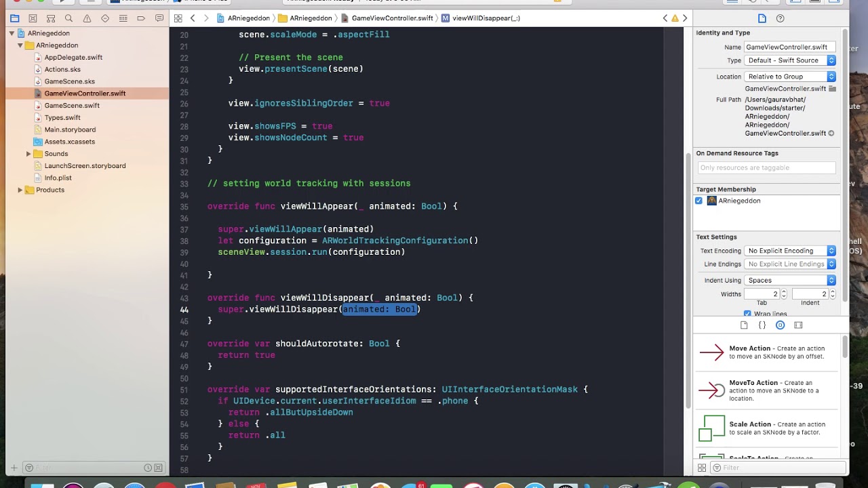This screenshot has width=868, height=488.
Task: Toggle the Wrap lines checkbox
Action: pyautogui.click(x=747, y=314)
